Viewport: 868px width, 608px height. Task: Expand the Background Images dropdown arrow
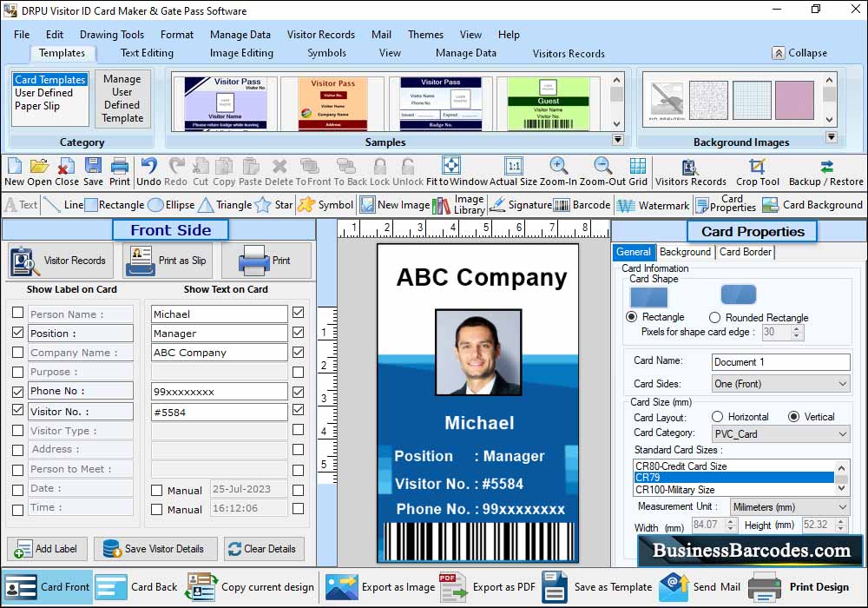tap(831, 136)
